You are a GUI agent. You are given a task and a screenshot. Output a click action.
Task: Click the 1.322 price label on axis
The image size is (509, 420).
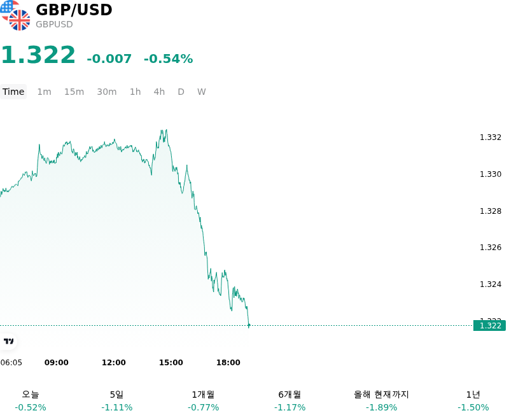pyautogui.click(x=489, y=326)
